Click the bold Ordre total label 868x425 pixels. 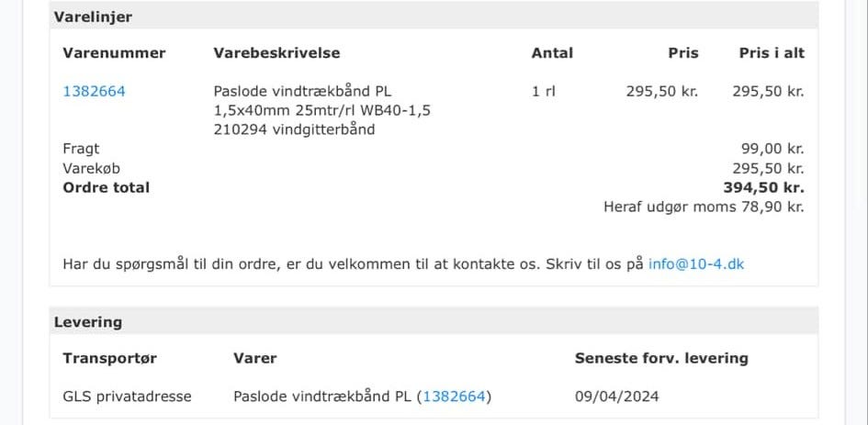[x=106, y=187]
